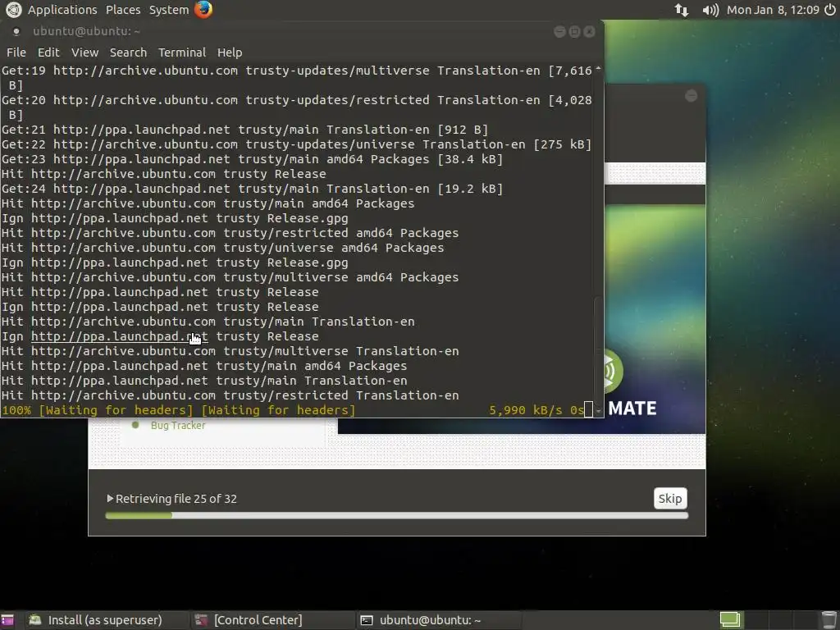Open the terminal View menu
Screen dimensions: 840x630
pyautogui.click(x=84, y=52)
